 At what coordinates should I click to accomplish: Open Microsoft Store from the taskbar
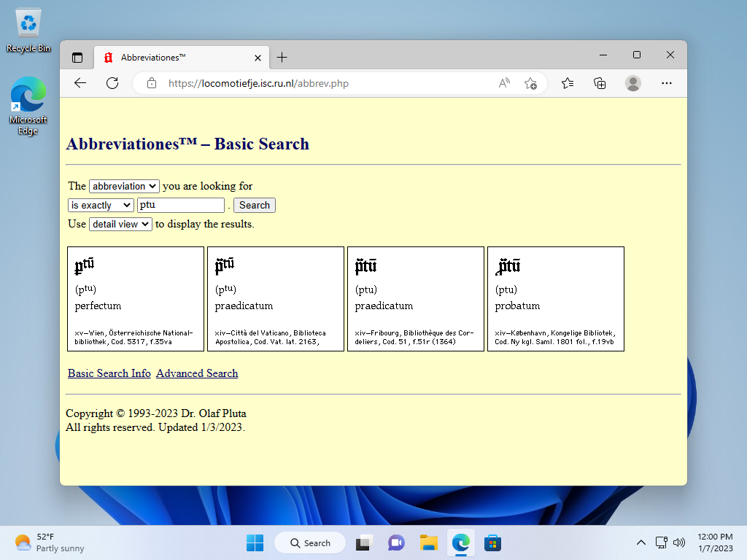coord(492,542)
